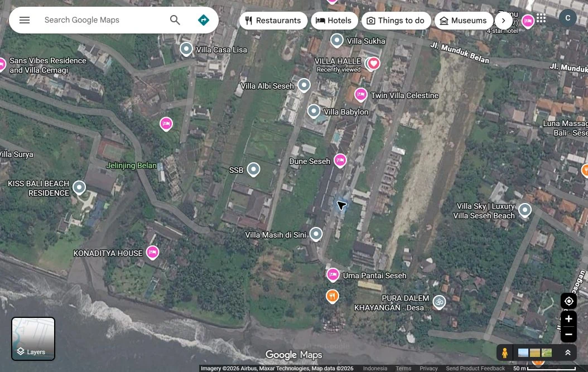The image size is (588, 372).
Task: Select the Uma Pantai Seseh hotel pin
Action: coord(332,275)
